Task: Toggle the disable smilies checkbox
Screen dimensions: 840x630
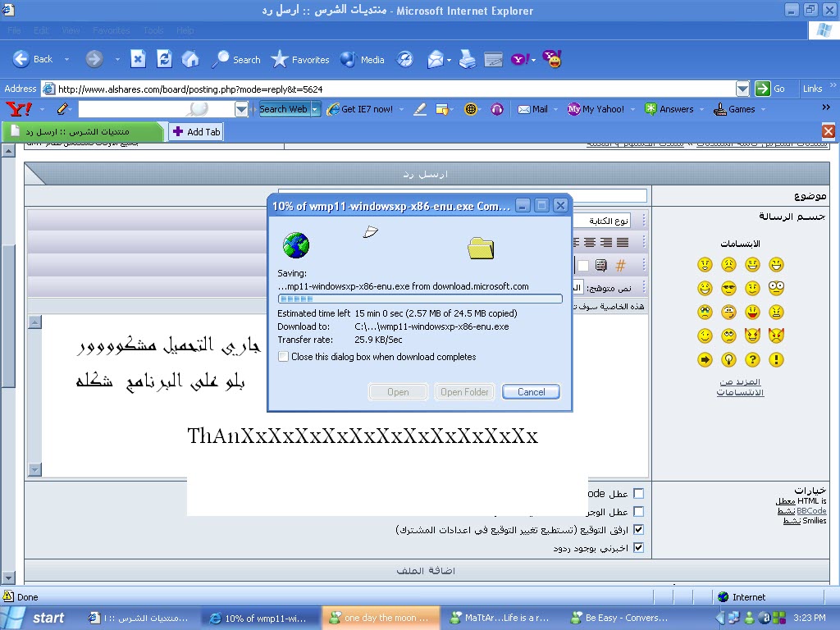Action: coord(638,511)
